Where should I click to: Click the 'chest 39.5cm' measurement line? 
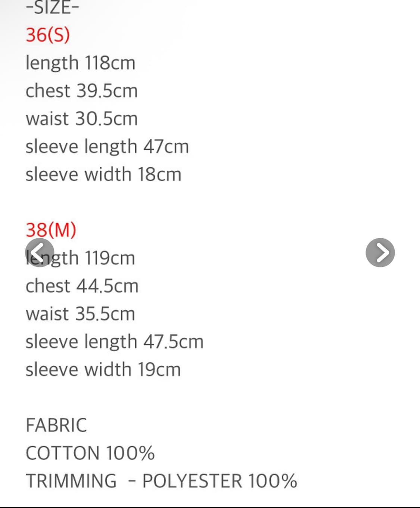(81, 91)
